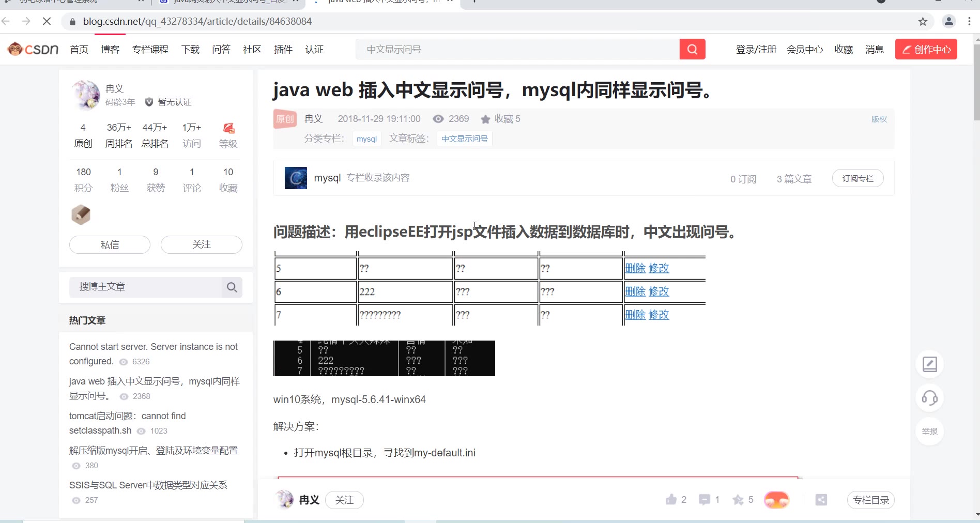Screen dimensions: 980x523
Task: Open 问答 navigation item
Action: [x=221, y=49]
